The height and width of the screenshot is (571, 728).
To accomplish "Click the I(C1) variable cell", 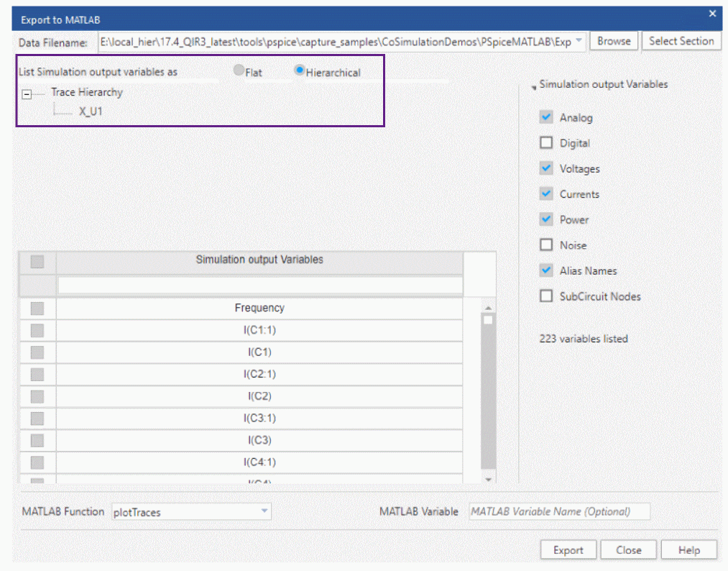I will (259, 352).
